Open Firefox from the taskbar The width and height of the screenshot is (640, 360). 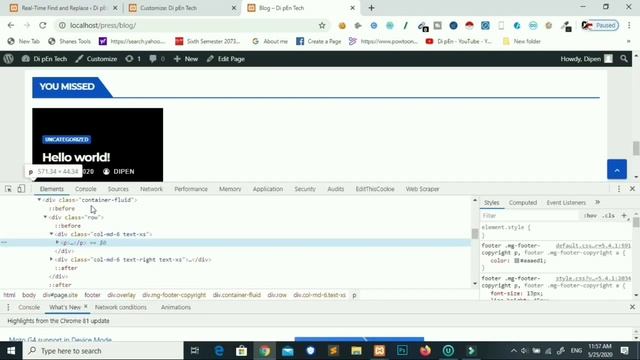coord(425,351)
